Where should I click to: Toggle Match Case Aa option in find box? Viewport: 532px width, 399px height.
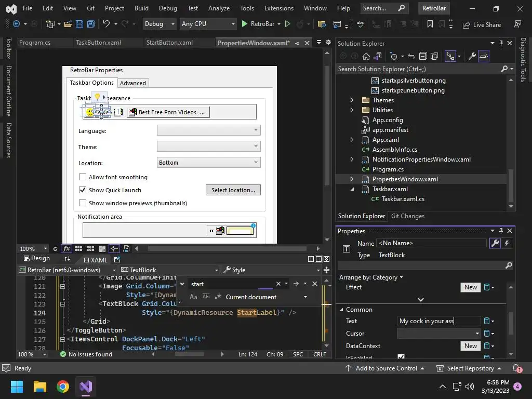(x=193, y=297)
